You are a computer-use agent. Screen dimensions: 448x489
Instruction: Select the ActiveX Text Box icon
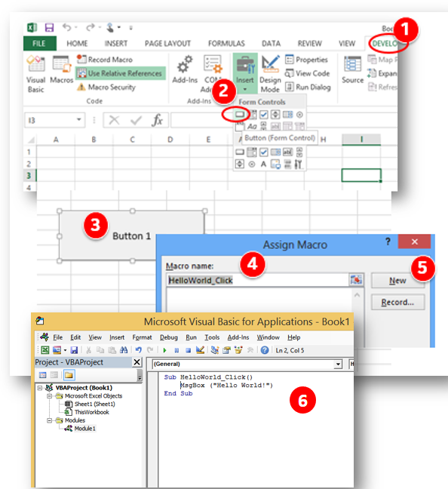point(288,152)
